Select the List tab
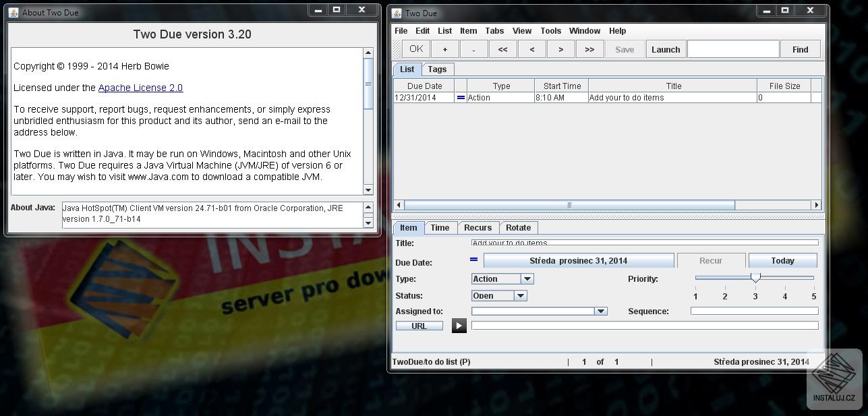The image size is (868, 416). [407, 69]
